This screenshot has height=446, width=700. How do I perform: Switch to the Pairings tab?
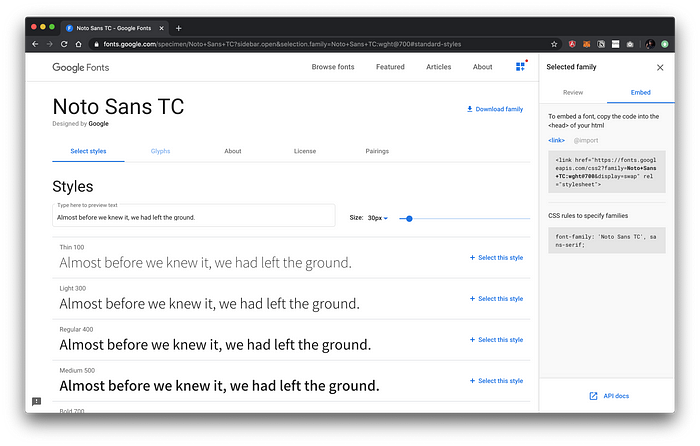[377, 151]
